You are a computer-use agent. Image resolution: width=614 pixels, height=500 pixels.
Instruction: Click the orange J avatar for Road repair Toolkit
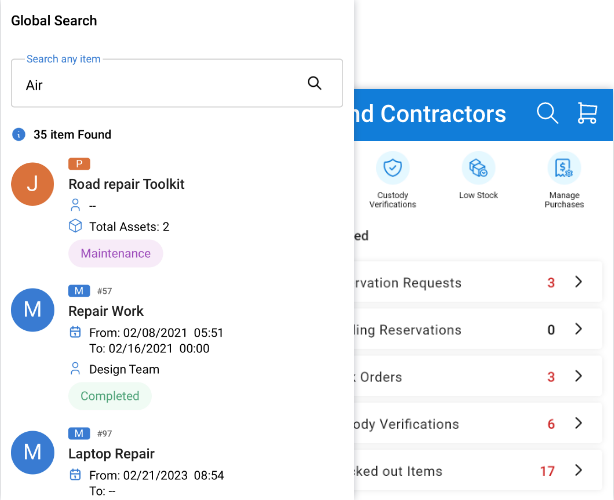(x=32, y=185)
